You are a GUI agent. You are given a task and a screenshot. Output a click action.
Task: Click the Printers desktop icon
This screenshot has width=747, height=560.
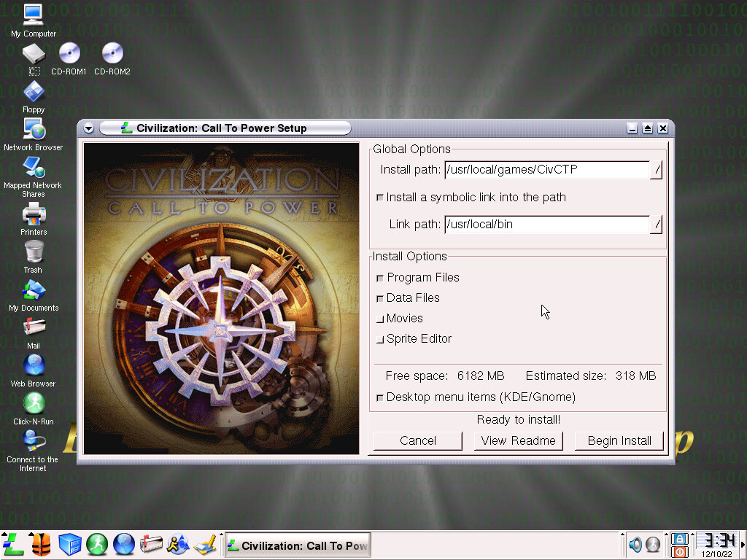pyautogui.click(x=34, y=214)
